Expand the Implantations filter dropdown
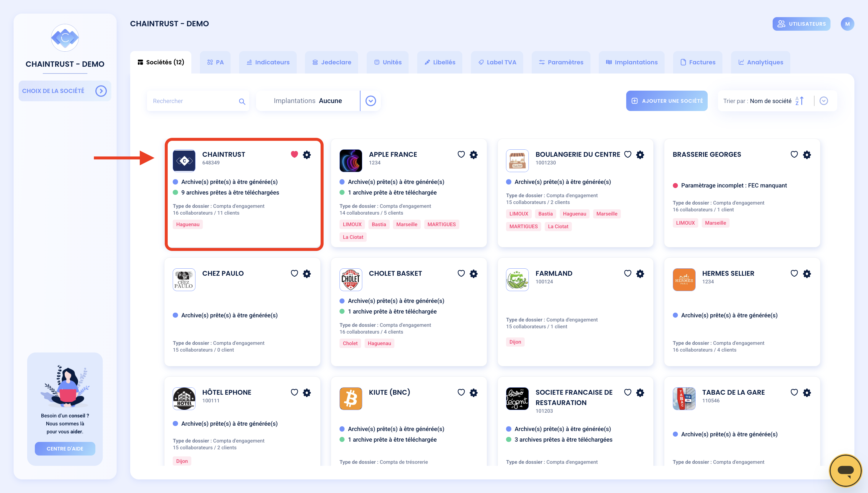This screenshot has width=868, height=493. click(370, 101)
